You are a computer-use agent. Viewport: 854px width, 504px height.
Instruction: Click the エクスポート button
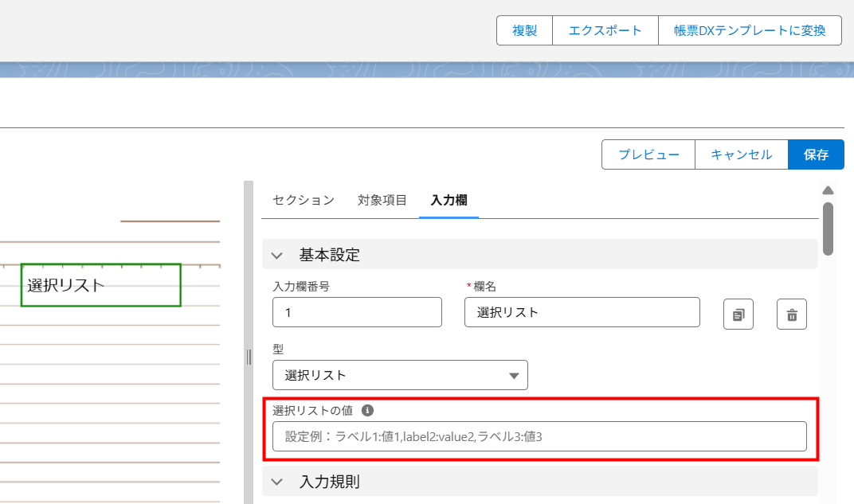pos(605,30)
